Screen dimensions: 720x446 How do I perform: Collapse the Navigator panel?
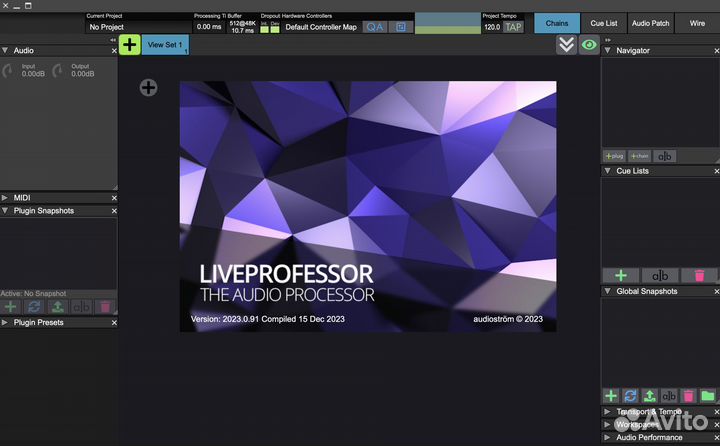(x=608, y=51)
